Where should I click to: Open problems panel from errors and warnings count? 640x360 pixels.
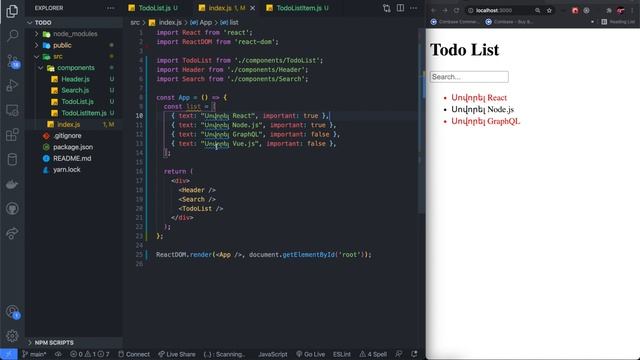89,354
